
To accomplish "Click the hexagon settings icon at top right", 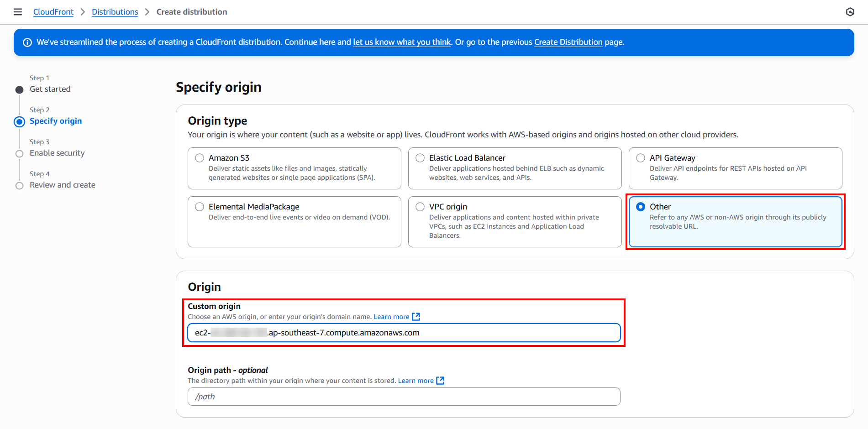I will 850,12.
